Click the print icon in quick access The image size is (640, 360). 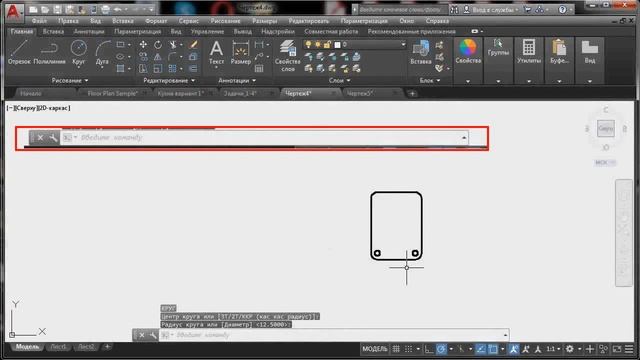(x=105, y=9)
